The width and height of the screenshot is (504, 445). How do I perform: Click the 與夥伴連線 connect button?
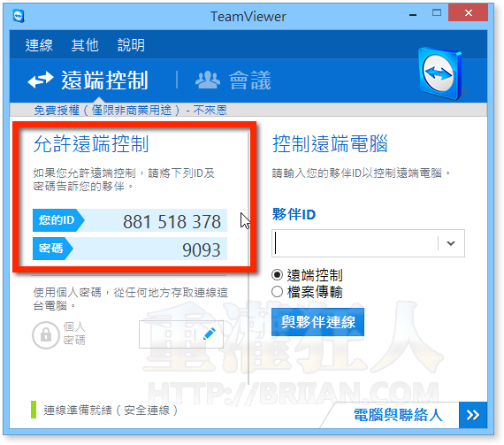317,322
